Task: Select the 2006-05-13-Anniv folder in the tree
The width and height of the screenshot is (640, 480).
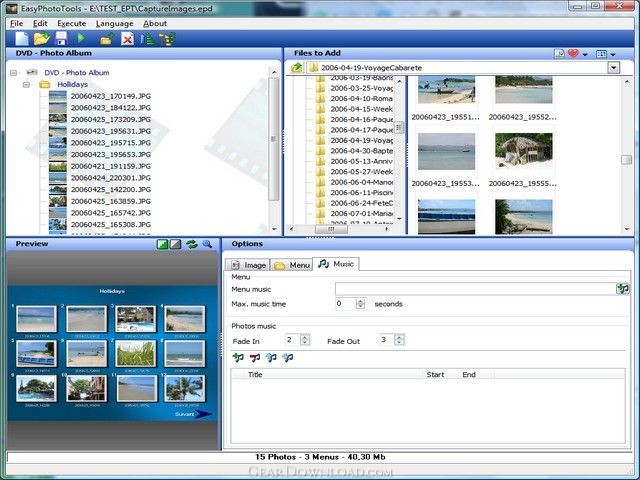Action: tap(361, 161)
